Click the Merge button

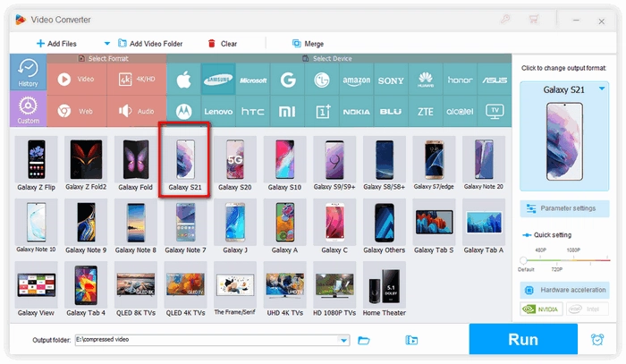[x=308, y=44]
